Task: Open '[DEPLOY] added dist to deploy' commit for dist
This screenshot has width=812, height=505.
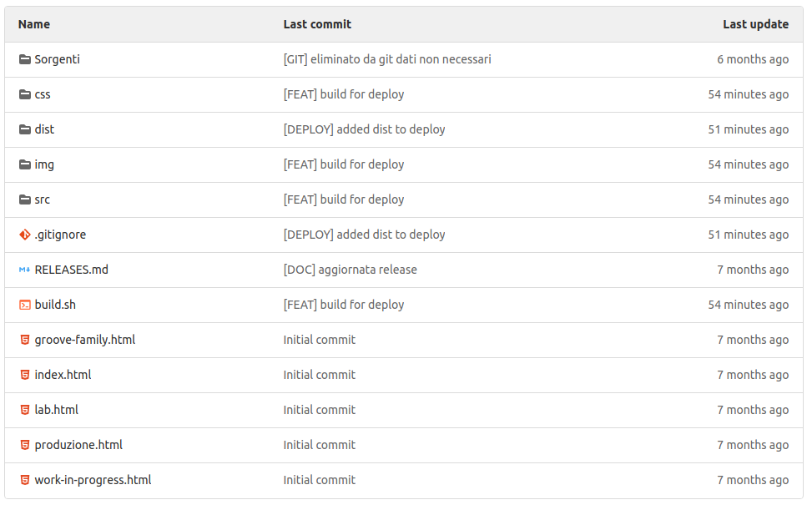Action: [x=364, y=129]
